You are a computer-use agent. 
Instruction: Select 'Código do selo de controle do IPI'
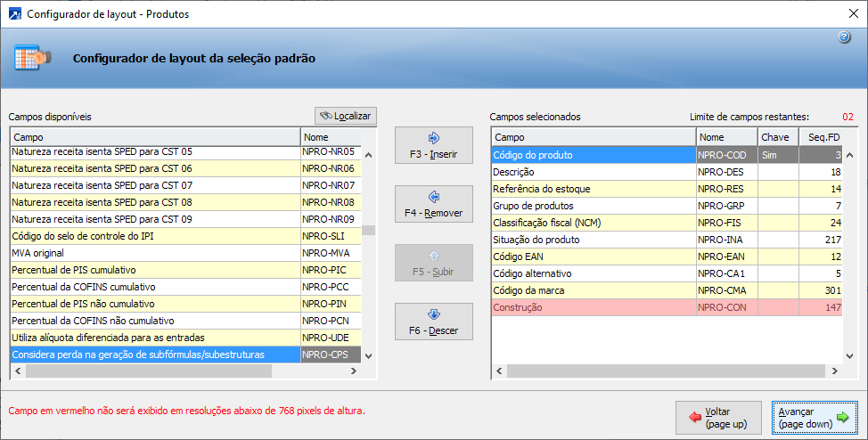pos(186,236)
